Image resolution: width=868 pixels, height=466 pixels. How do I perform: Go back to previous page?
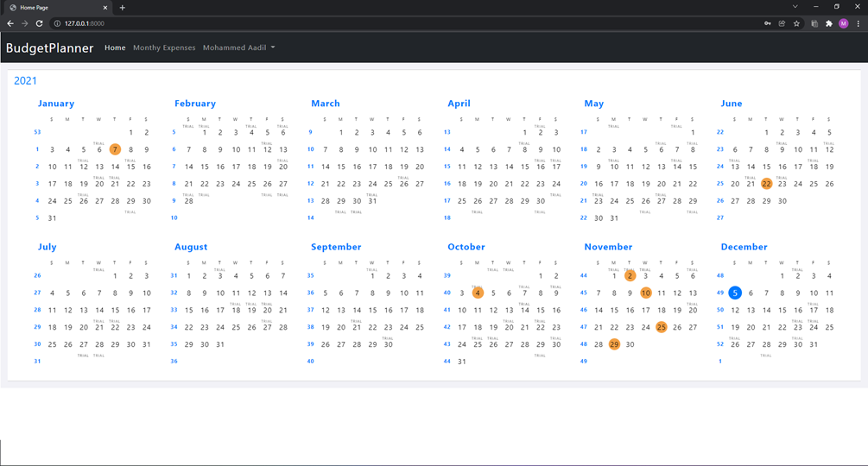[10, 23]
